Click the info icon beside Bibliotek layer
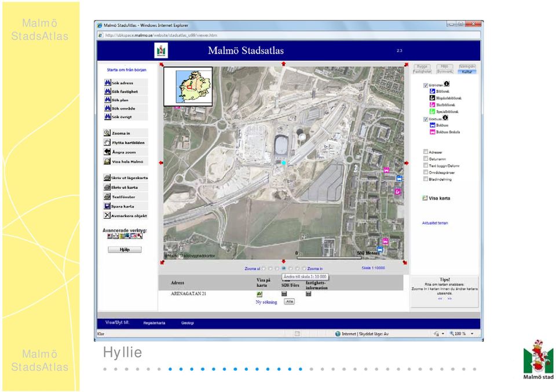This screenshot has width=556, height=392. [x=447, y=84]
